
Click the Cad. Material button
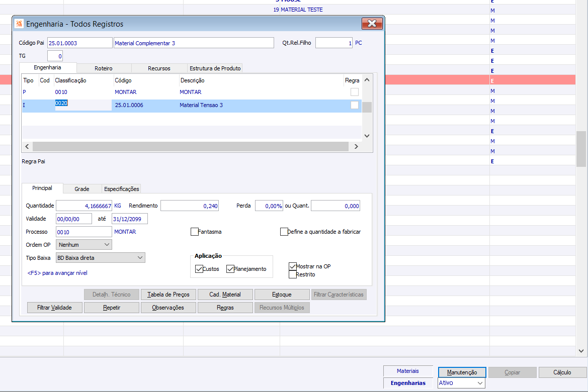coord(225,295)
